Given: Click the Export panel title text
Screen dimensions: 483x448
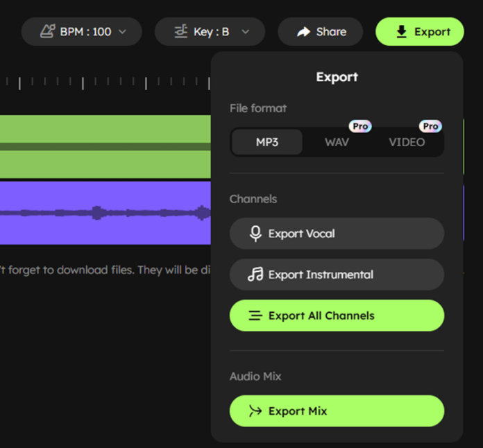Looking at the screenshot, I should 337,77.
